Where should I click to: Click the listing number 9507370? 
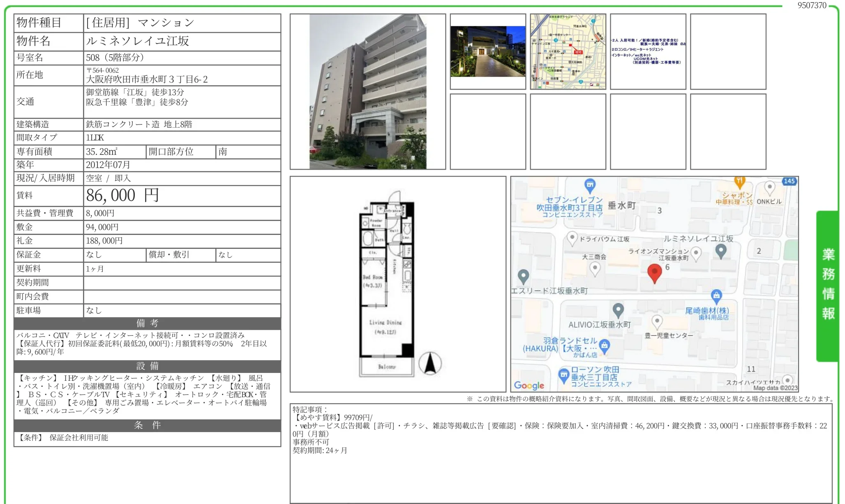coord(812,5)
